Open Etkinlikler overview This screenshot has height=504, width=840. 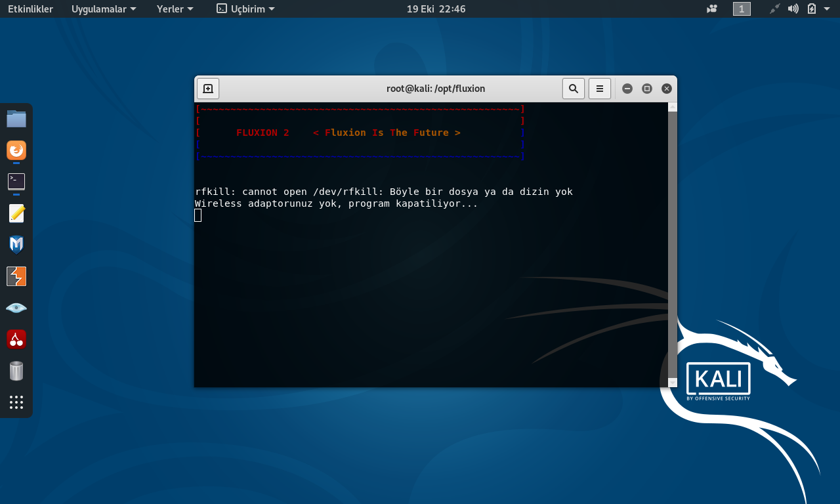tap(30, 9)
